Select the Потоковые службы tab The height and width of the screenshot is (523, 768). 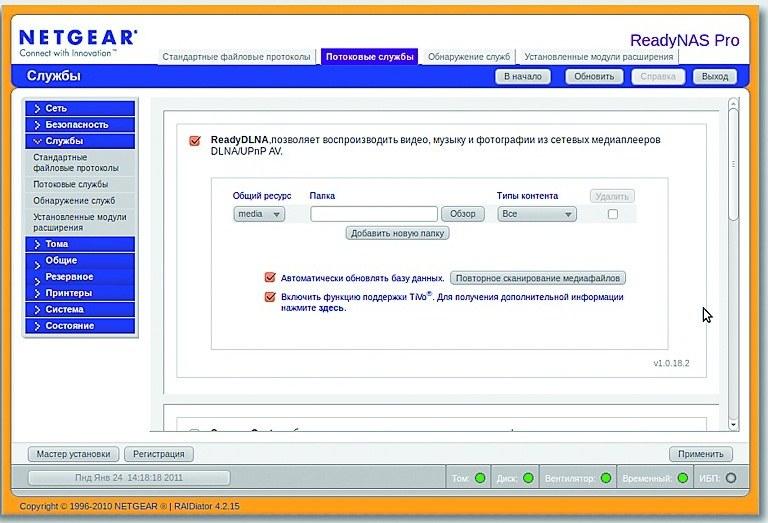tap(370, 57)
